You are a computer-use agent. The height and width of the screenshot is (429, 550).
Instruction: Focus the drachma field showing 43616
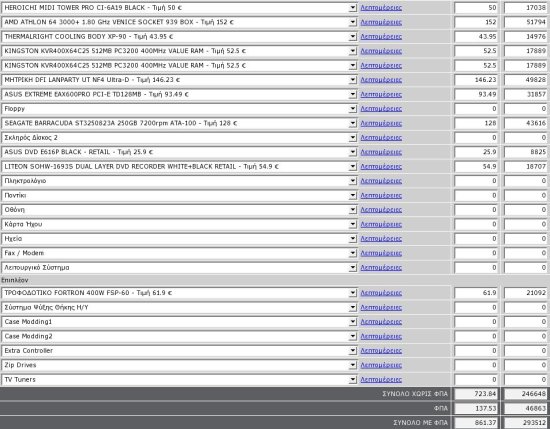pyautogui.click(x=526, y=123)
